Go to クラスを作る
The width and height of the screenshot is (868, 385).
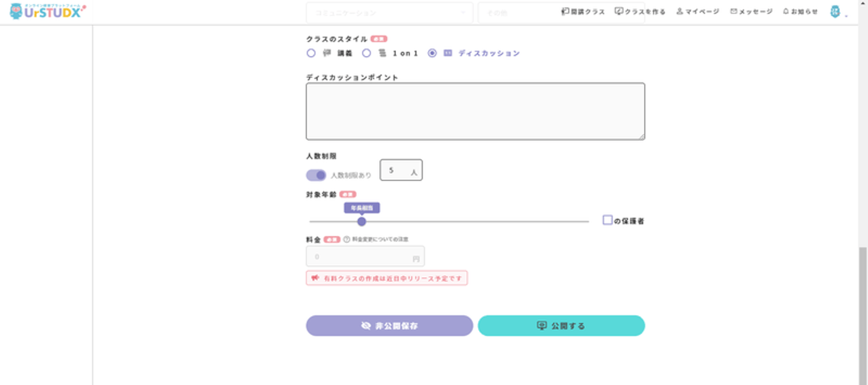click(640, 11)
